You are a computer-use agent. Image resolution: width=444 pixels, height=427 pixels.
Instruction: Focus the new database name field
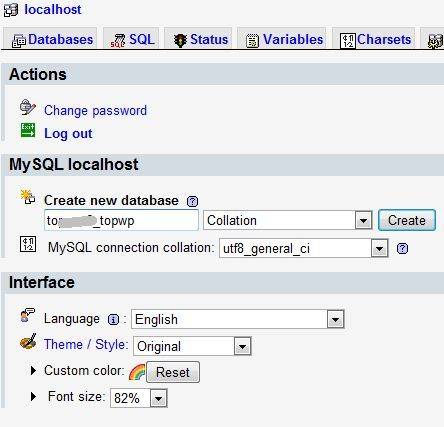click(x=121, y=220)
